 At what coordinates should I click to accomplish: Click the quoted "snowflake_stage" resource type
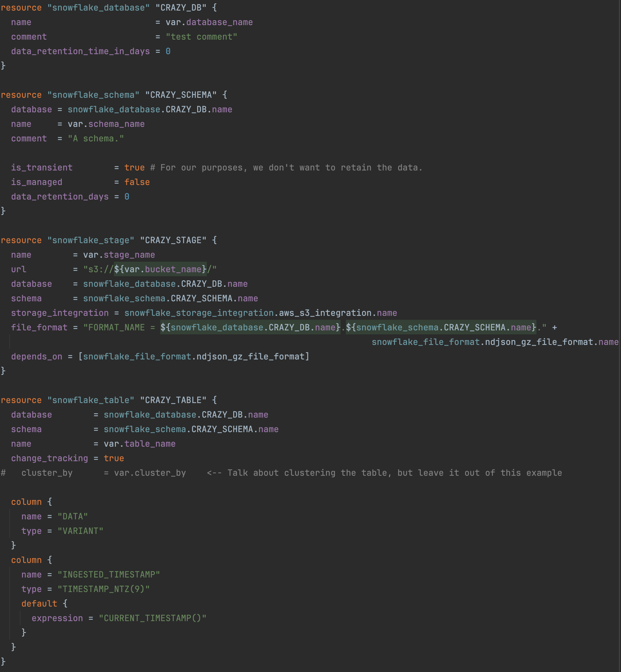(91, 241)
